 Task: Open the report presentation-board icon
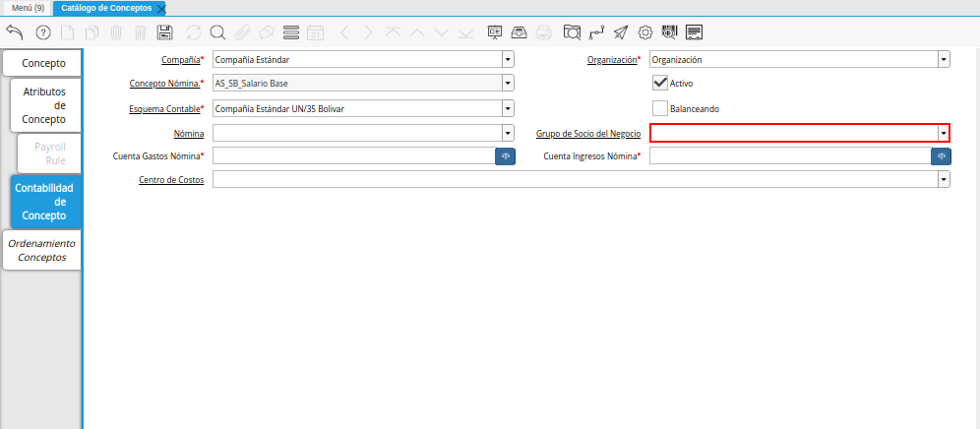(x=495, y=32)
